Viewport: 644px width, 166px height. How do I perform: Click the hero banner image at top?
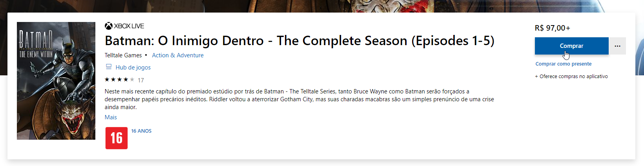[x=314, y=6]
